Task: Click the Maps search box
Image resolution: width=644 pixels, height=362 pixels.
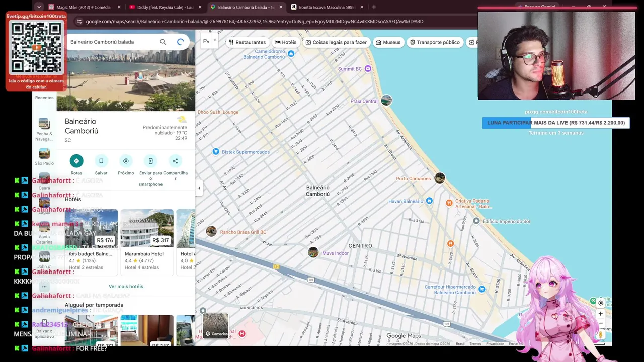Action: pos(112,42)
